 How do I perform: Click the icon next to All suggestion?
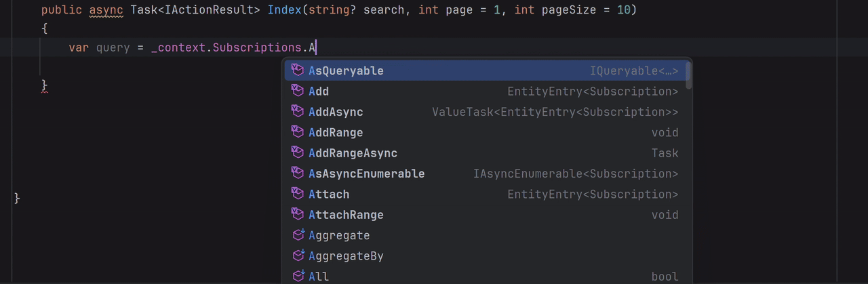point(298,276)
